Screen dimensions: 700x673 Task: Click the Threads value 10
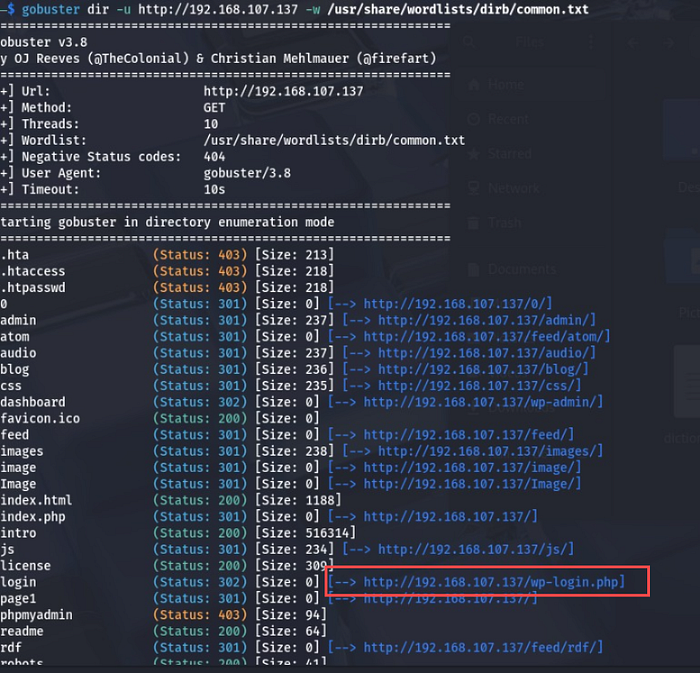(x=211, y=124)
